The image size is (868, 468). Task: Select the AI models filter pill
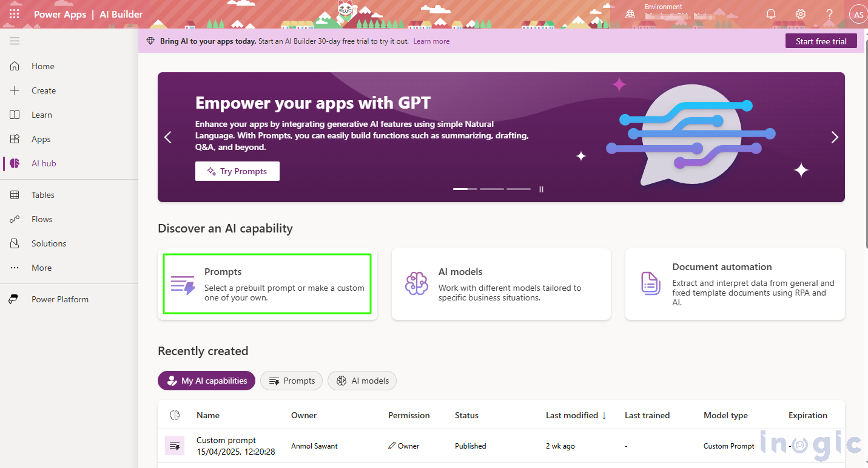(x=362, y=381)
